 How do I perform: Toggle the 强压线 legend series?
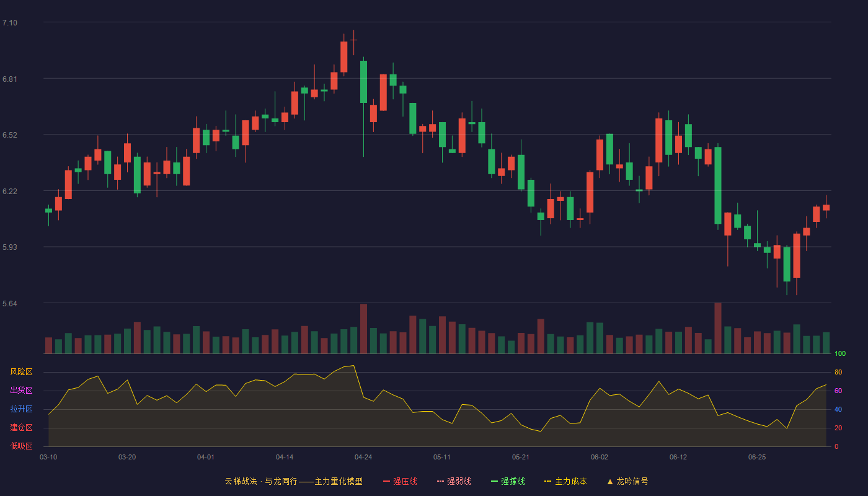(400, 481)
